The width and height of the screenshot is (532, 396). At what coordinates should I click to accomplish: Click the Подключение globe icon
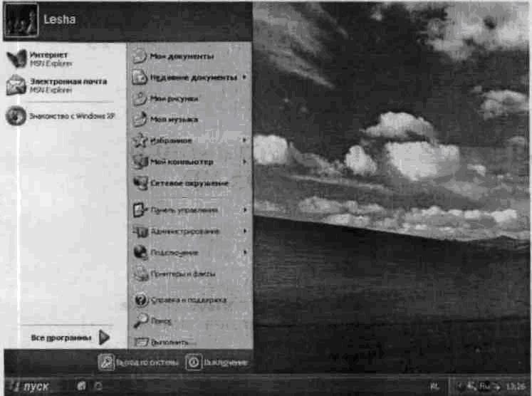(x=140, y=252)
